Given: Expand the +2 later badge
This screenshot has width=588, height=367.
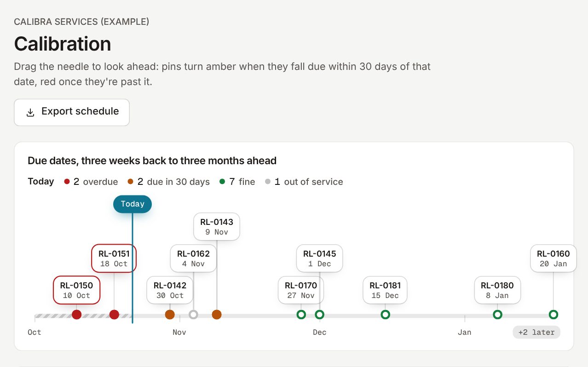Looking at the screenshot, I should pyautogui.click(x=536, y=332).
